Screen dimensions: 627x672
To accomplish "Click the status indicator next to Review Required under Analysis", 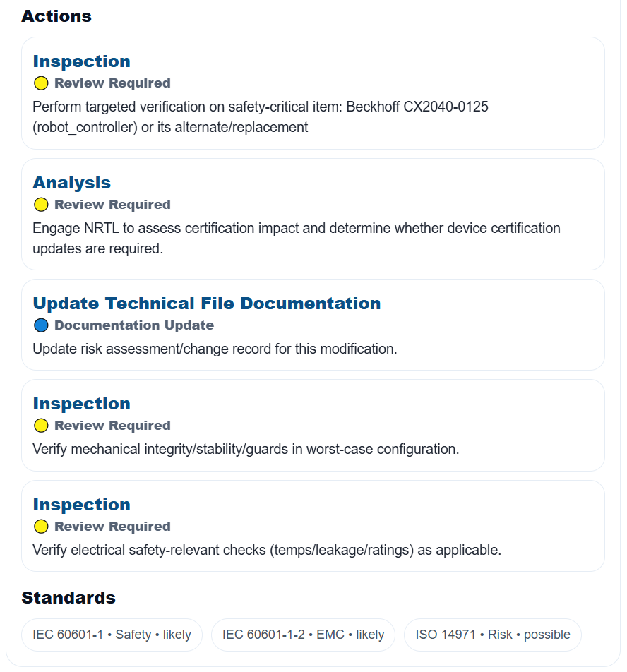I will pyautogui.click(x=41, y=204).
